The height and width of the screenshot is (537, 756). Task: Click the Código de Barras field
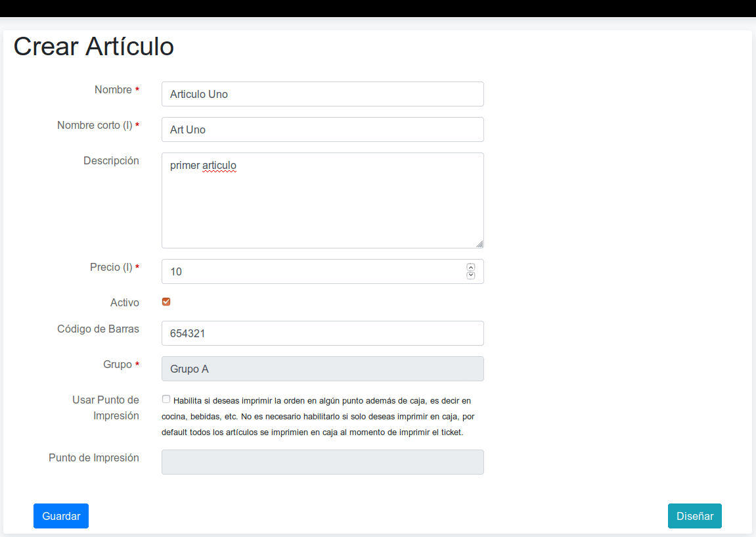322,333
